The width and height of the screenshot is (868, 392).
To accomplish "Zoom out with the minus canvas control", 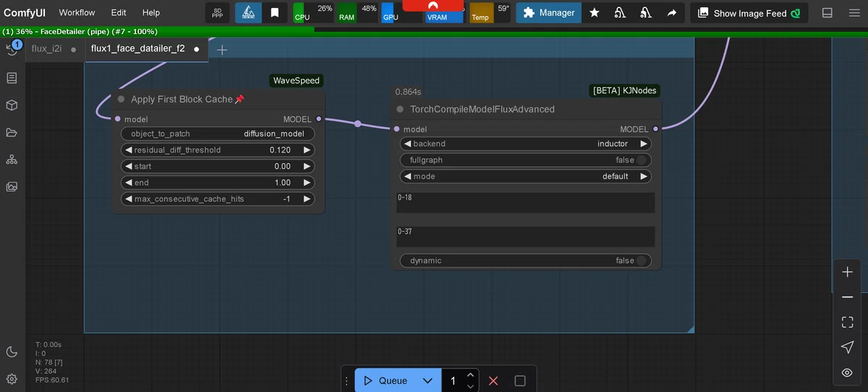I will point(848,297).
